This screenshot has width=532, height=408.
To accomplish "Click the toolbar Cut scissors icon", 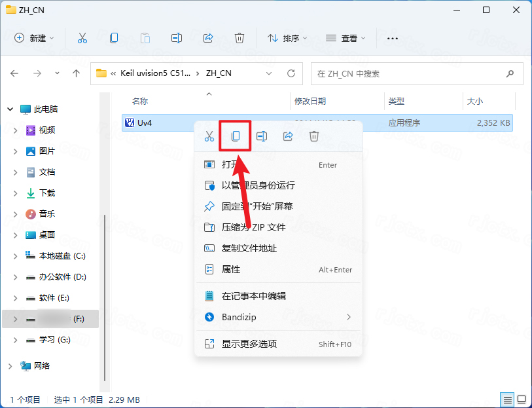I will (x=82, y=38).
